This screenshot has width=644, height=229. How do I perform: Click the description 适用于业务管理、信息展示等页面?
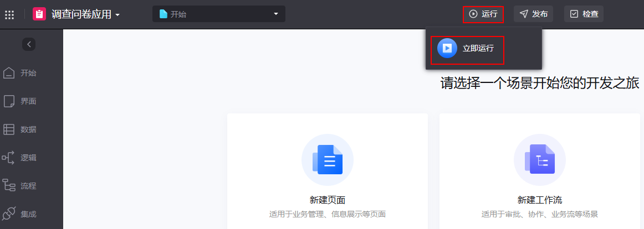pos(328,214)
